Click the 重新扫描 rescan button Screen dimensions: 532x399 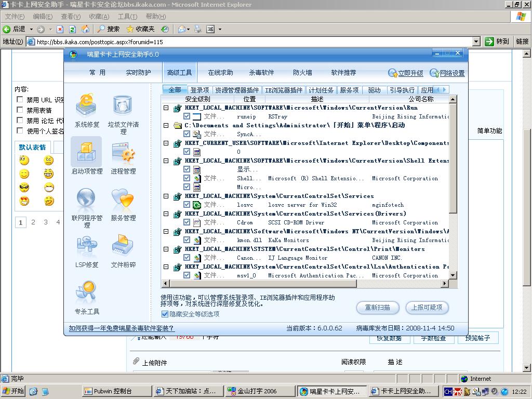coord(377,308)
